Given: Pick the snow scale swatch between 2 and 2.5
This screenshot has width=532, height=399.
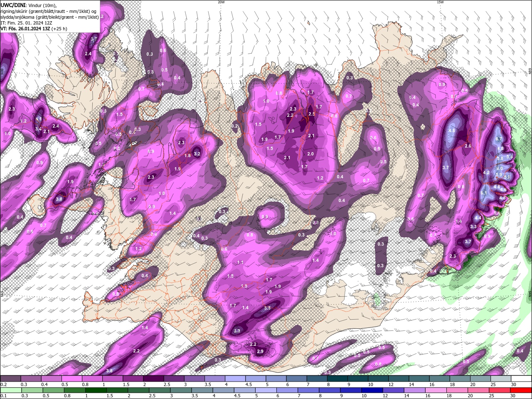Looking at the screenshot, I should pos(155,379).
